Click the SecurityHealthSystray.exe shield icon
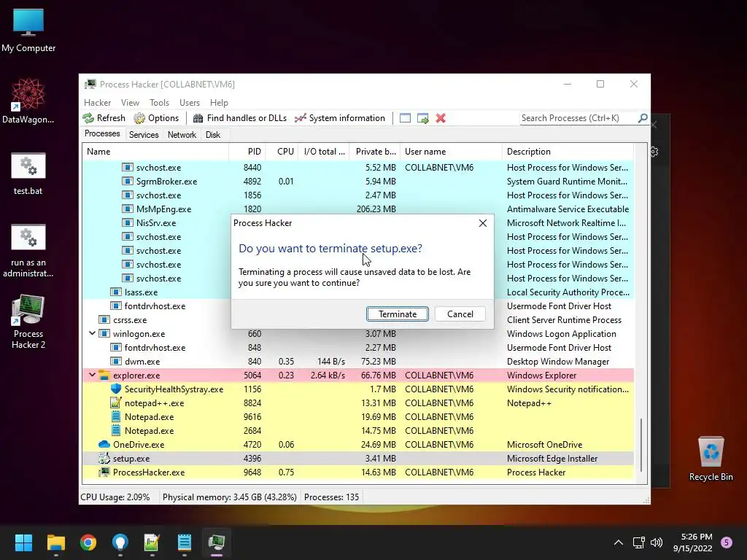The width and height of the screenshot is (747, 560). tap(116, 389)
